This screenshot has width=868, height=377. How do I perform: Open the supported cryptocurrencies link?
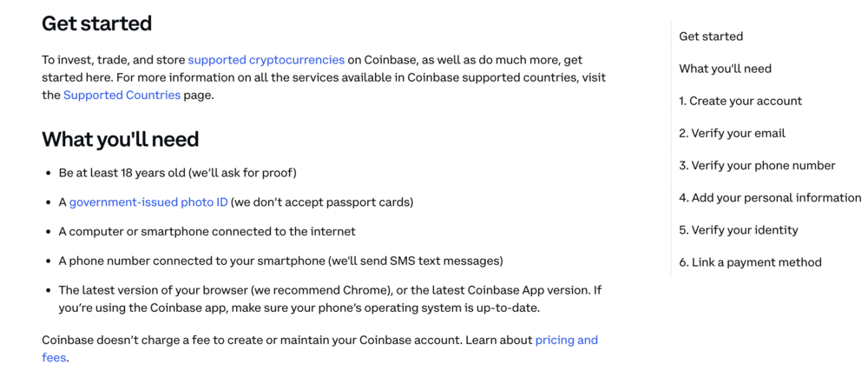[266, 60]
